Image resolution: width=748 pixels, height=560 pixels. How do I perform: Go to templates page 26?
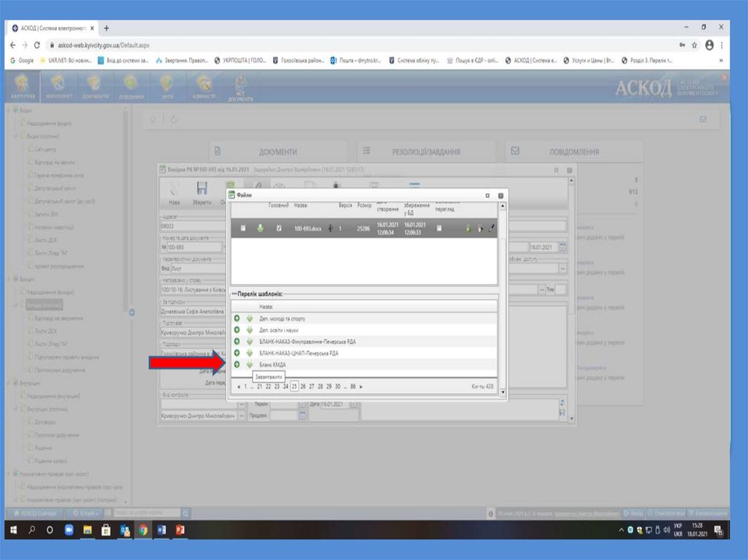303,386
